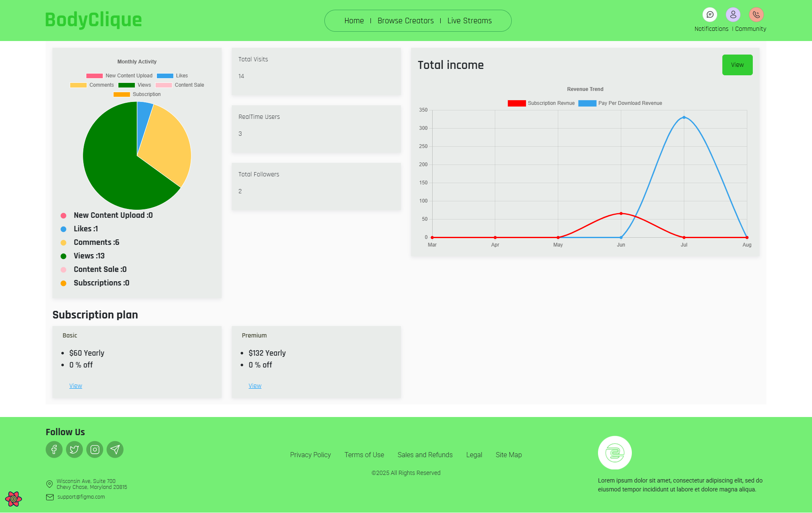This screenshot has width=812, height=513.
Task: Open the user profile icon
Action: [733, 15]
